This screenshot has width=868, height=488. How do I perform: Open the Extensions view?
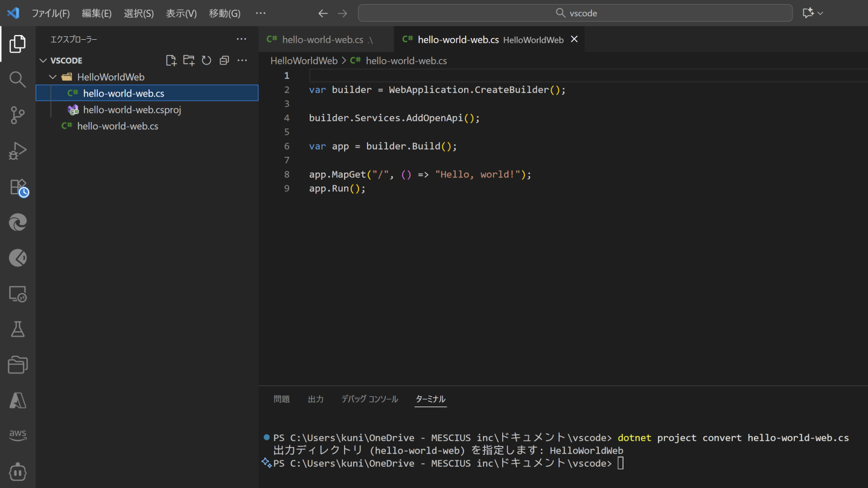(18, 187)
